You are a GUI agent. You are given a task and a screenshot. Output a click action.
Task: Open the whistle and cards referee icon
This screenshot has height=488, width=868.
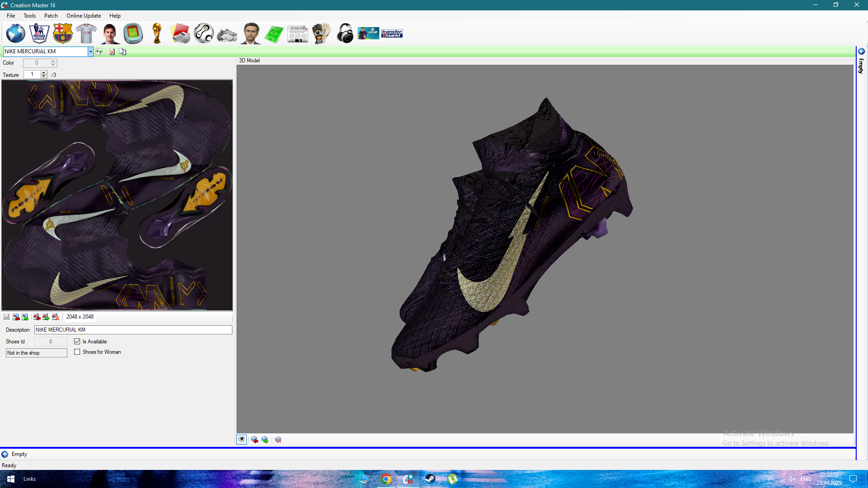pyautogui.click(x=180, y=33)
